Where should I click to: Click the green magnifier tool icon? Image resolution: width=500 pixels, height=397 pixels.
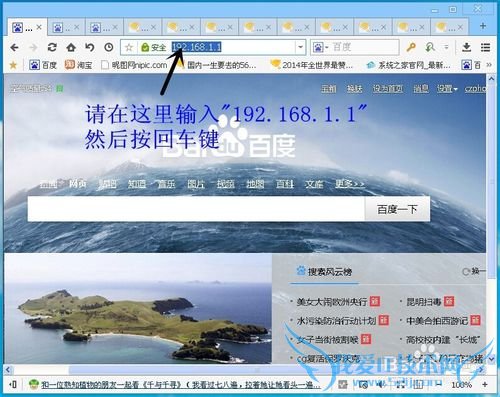(x=430, y=47)
